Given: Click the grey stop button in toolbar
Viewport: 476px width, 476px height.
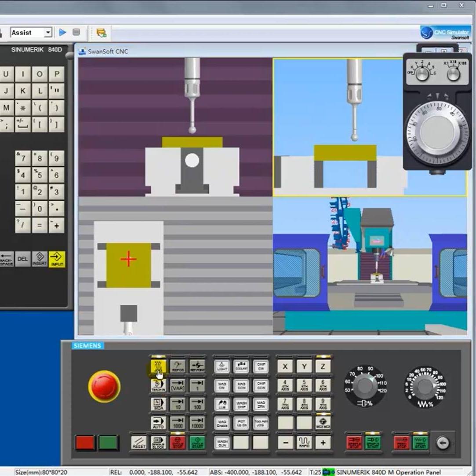Looking at the screenshot, I should [x=76, y=32].
